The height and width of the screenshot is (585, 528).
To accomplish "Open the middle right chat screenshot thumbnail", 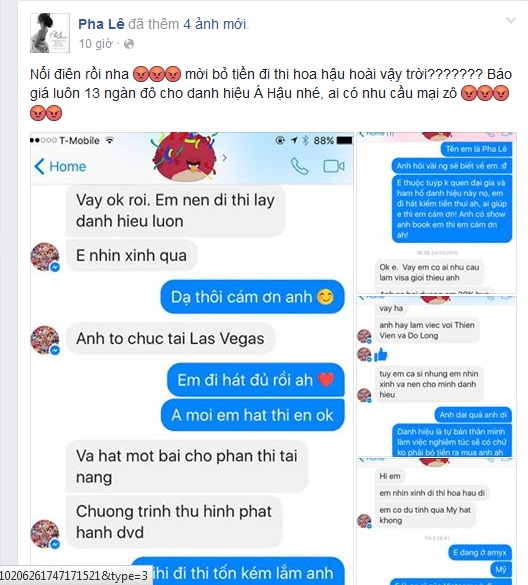I will tap(436, 376).
